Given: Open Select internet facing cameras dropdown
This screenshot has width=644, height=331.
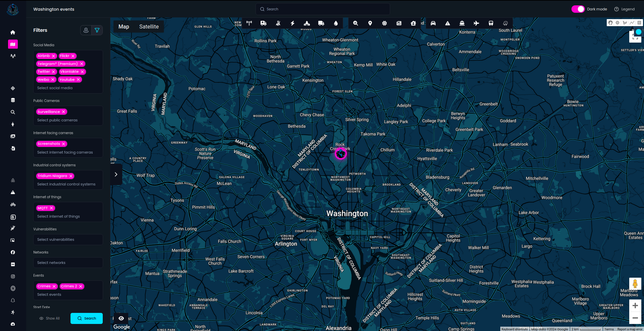Looking at the screenshot, I should (68, 152).
